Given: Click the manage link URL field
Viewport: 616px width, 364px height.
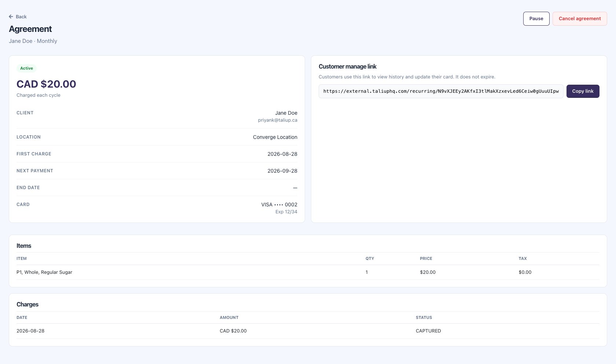Looking at the screenshot, I should click(441, 91).
